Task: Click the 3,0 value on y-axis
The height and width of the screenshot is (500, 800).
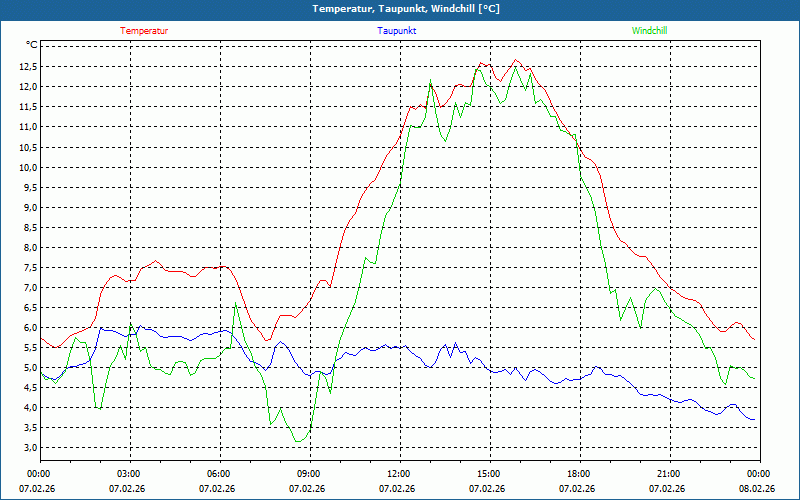Action: [29, 448]
